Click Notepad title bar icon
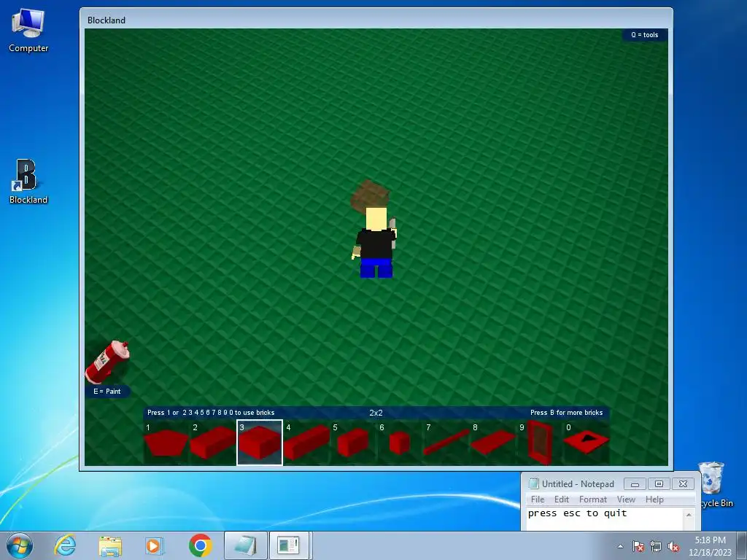The height and width of the screenshot is (560, 747). point(533,484)
